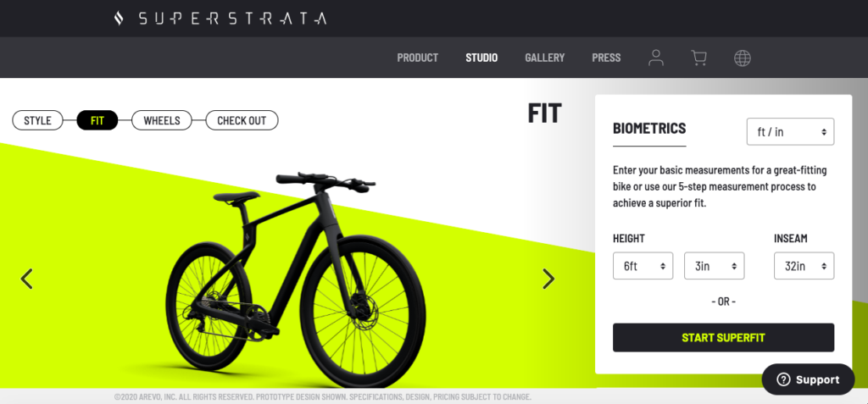This screenshot has height=404, width=868.
Task: Open the 3in height inches dropdown
Action: pos(714,266)
